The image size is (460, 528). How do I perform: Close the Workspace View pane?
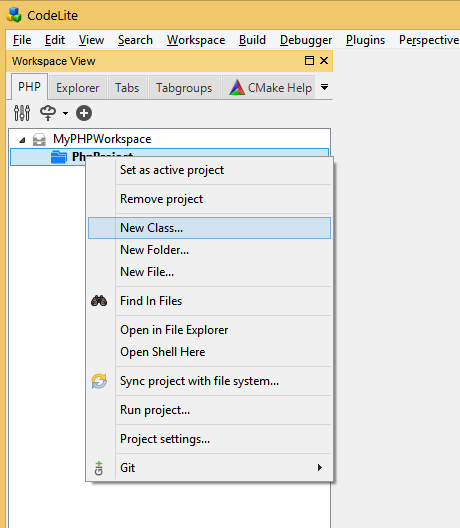tap(324, 61)
